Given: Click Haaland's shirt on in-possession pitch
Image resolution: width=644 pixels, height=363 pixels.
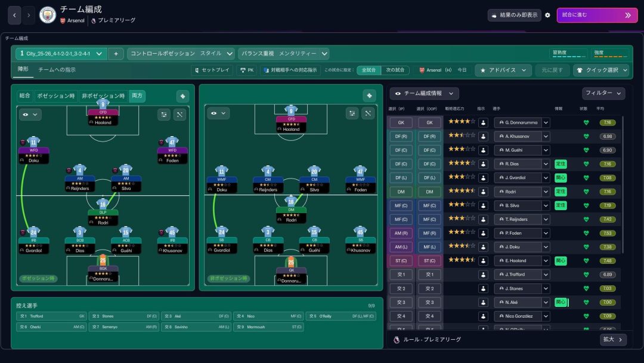Looking at the screenshot, I should (104, 104).
